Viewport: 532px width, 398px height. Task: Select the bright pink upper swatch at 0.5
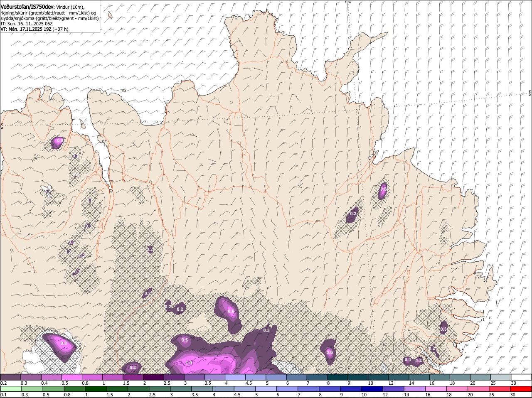71,377
